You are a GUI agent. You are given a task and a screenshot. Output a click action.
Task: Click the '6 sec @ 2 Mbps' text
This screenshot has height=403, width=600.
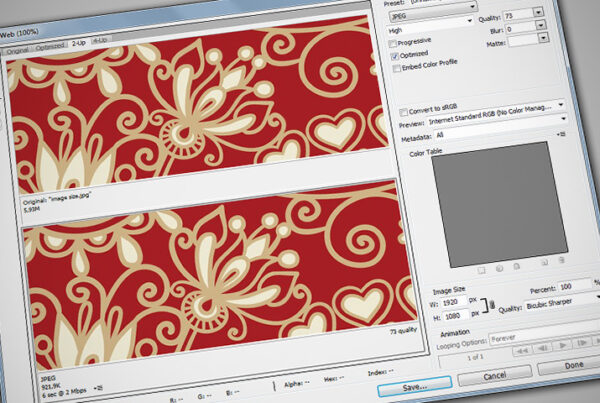[64, 392]
